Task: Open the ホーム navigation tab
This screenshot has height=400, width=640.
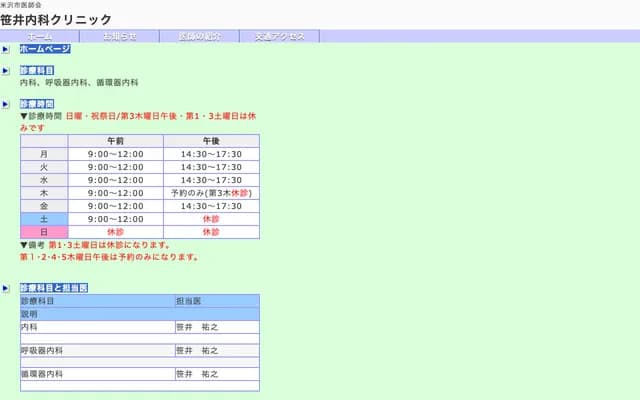Action: [x=40, y=36]
